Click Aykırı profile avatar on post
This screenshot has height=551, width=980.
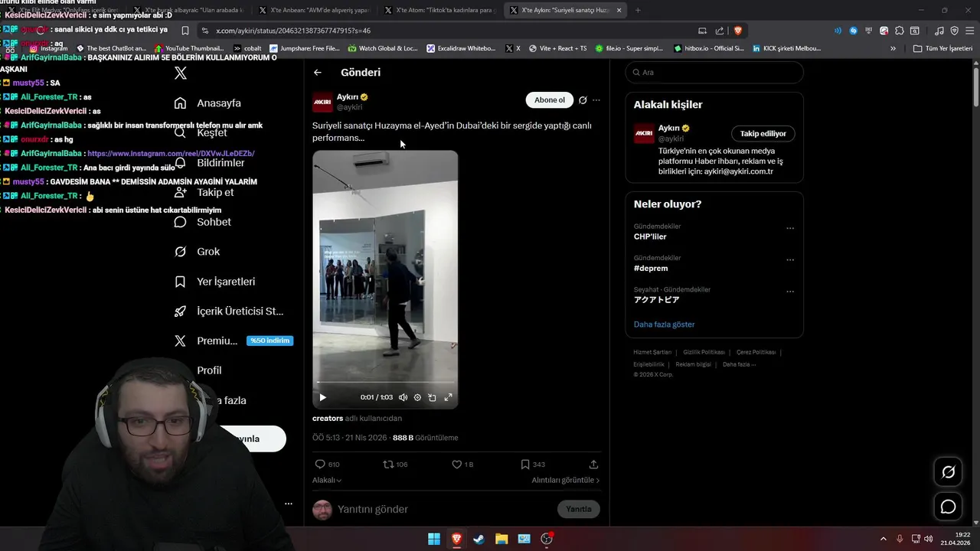(322, 102)
